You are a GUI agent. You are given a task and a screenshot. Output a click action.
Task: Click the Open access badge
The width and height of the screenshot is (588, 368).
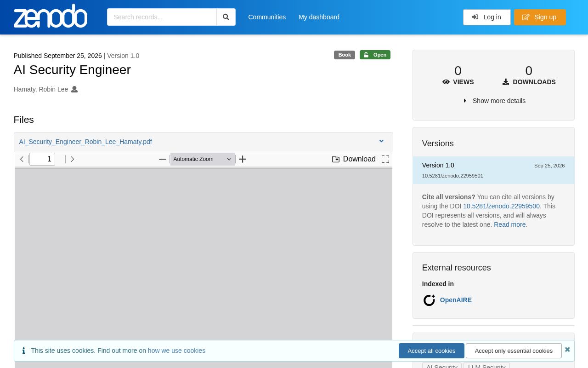click(x=375, y=55)
